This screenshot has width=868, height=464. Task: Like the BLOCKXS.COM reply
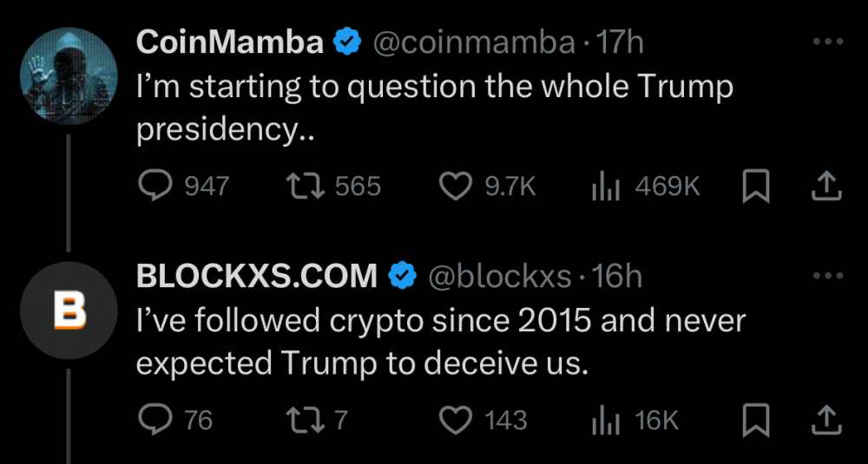pyautogui.click(x=457, y=421)
